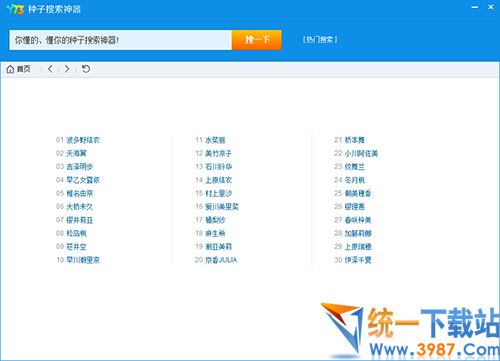The image size is (500, 361).
Task: Close the application with the X icon
Action: [x=491, y=7]
